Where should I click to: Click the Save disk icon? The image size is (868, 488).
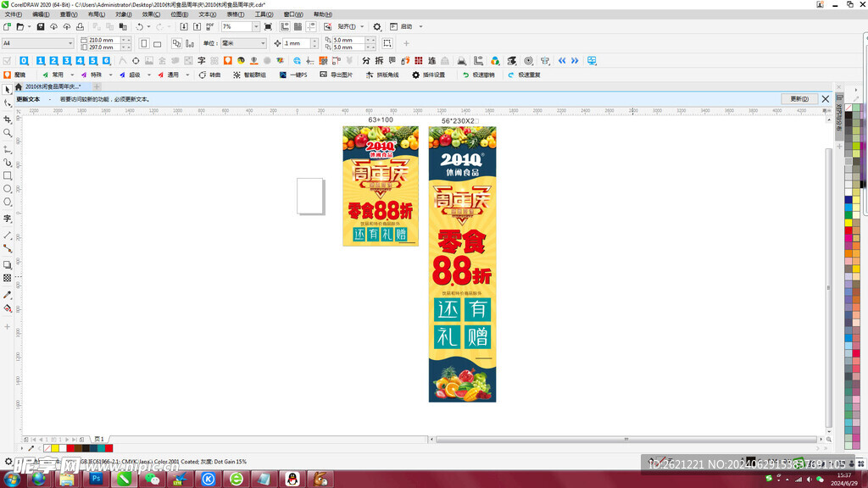[x=42, y=27]
